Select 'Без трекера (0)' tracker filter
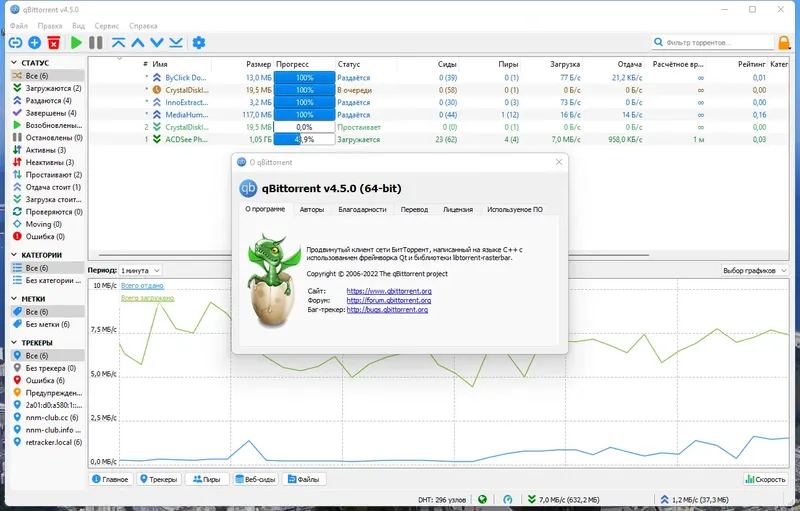 (47, 368)
